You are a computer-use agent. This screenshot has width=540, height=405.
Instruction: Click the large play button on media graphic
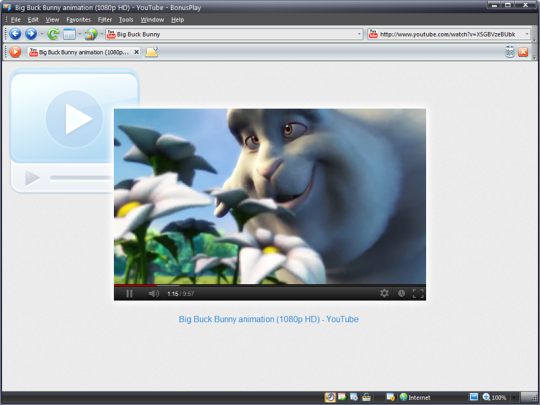click(74, 119)
